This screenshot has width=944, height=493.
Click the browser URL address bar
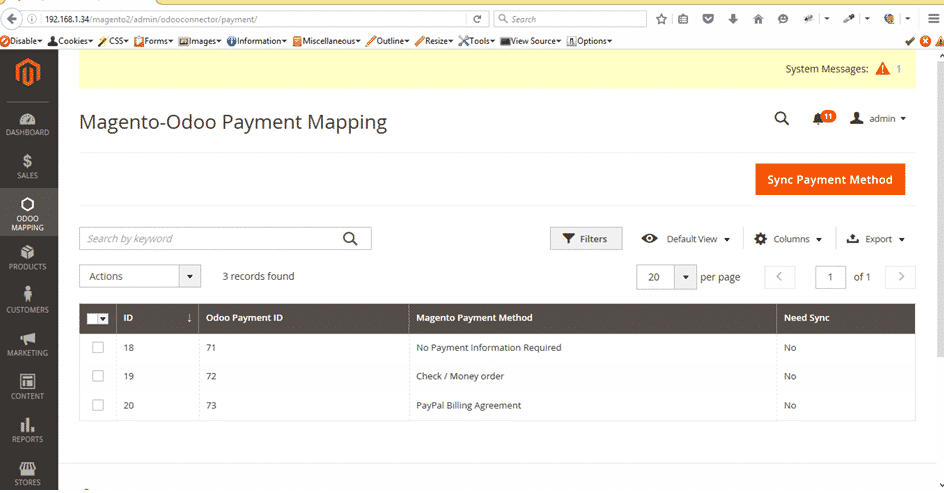pyautogui.click(x=253, y=19)
